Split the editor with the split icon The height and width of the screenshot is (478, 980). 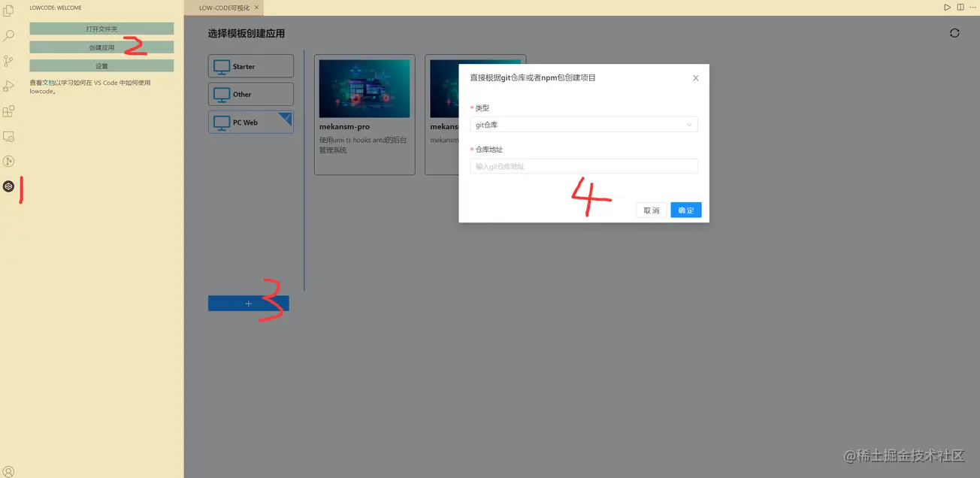pyautogui.click(x=960, y=8)
